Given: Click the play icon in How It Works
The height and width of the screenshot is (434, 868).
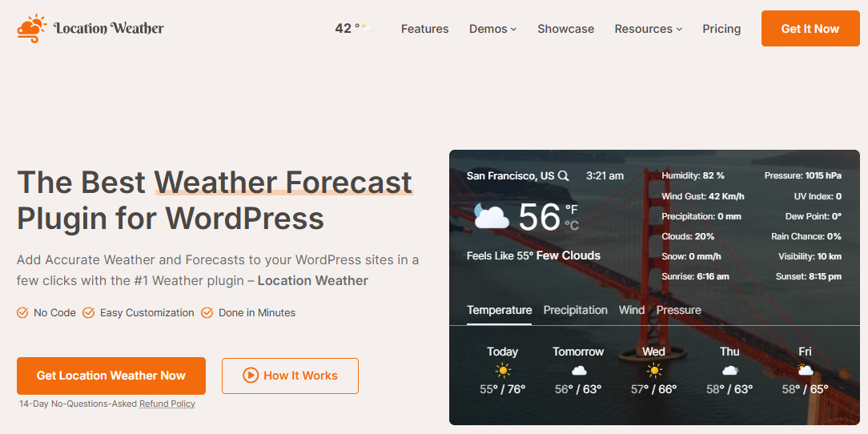Looking at the screenshot, I should pos(250,376).
